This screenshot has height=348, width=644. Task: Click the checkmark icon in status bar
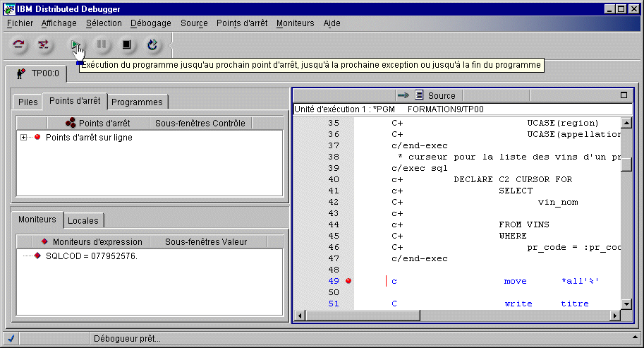point(11,338)
